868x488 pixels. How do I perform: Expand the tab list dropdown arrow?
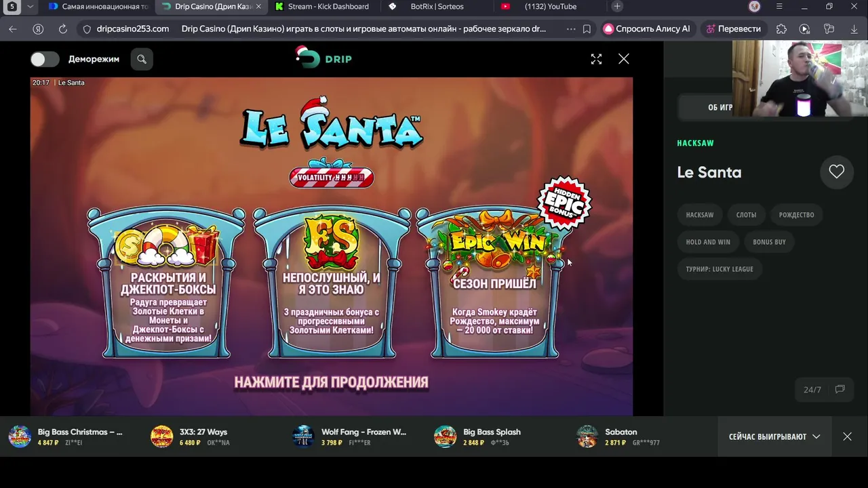click(30, 7)
